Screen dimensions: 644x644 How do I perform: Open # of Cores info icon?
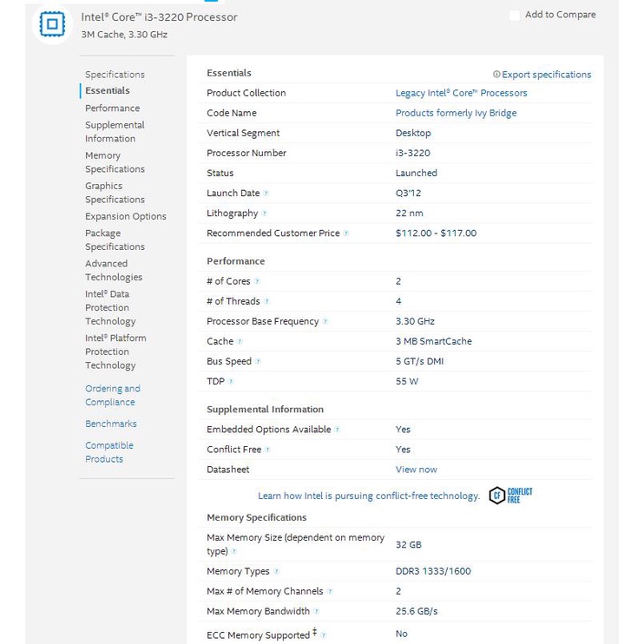257,281
